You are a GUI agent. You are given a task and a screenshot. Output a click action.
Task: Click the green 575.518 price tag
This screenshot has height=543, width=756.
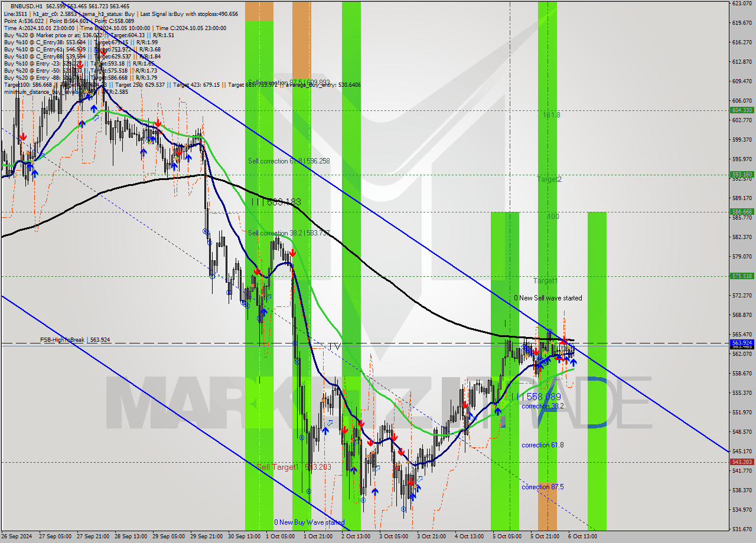tap(742, 276)
